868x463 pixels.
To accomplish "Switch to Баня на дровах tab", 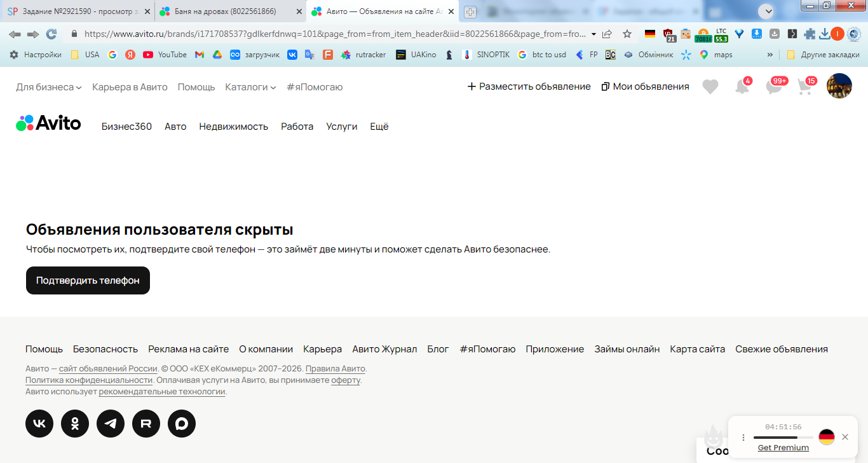I will 231,11.
